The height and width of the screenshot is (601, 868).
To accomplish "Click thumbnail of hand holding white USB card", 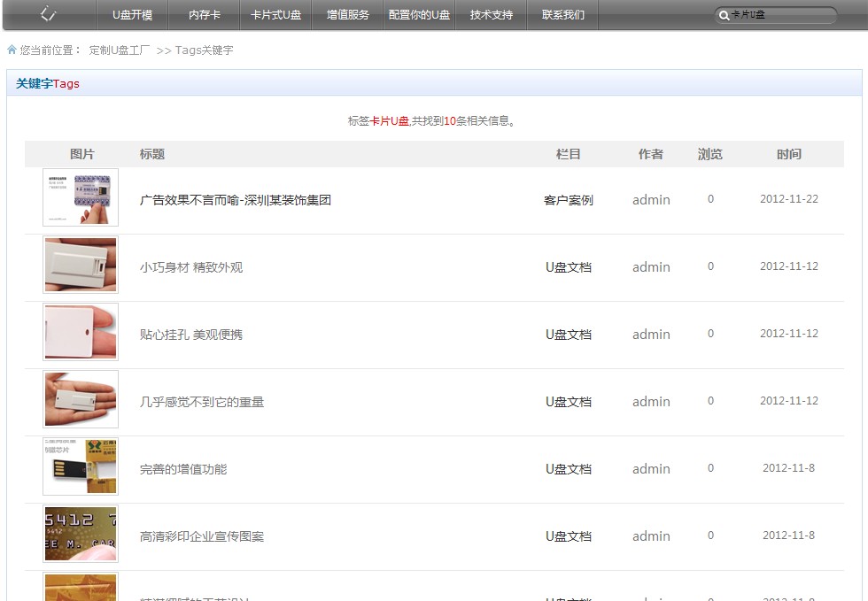I will point(81,399).
